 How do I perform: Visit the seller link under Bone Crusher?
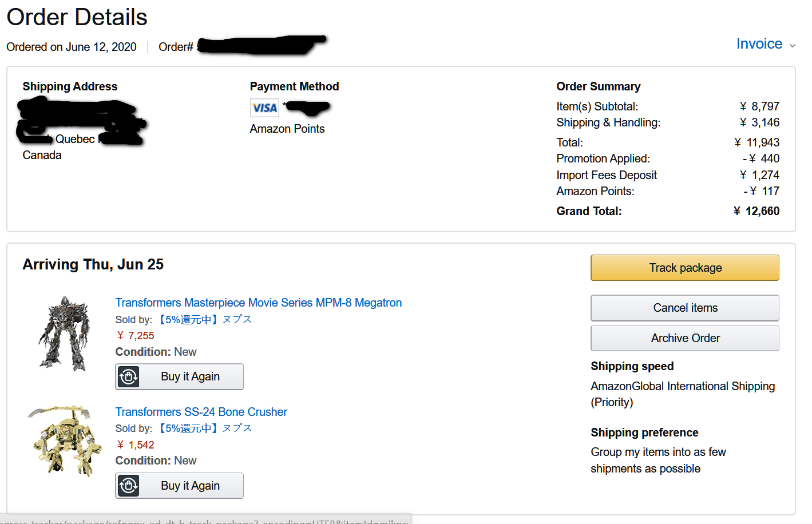tap(204, 428)
